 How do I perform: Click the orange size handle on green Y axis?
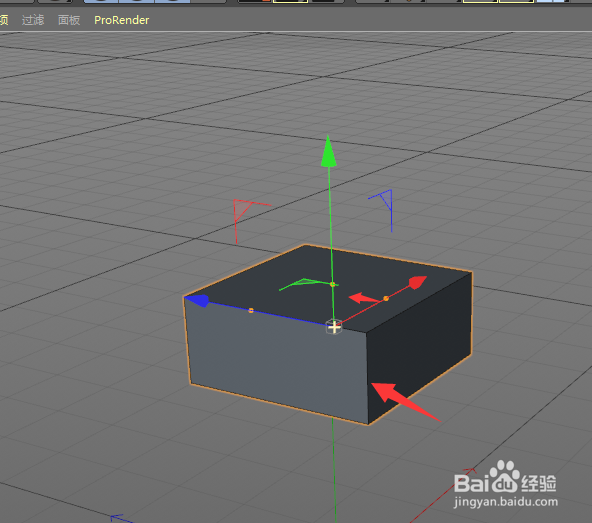(x=332, y=284)
